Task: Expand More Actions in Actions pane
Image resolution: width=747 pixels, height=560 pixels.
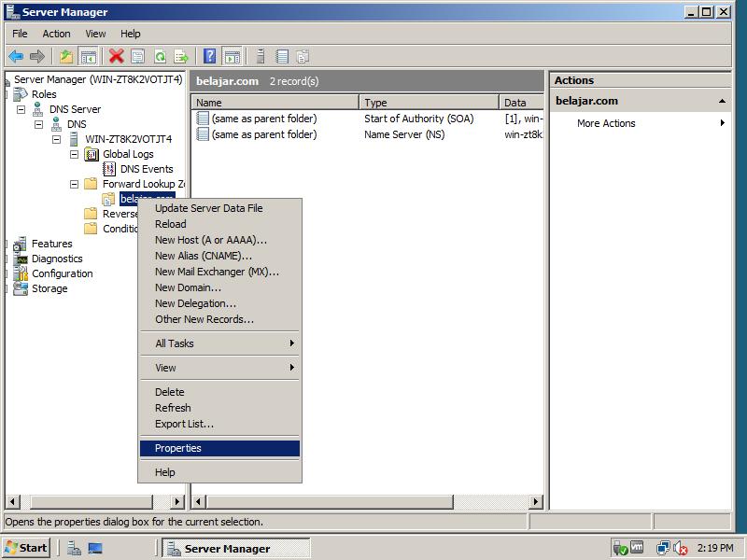Action: (641, 123)
